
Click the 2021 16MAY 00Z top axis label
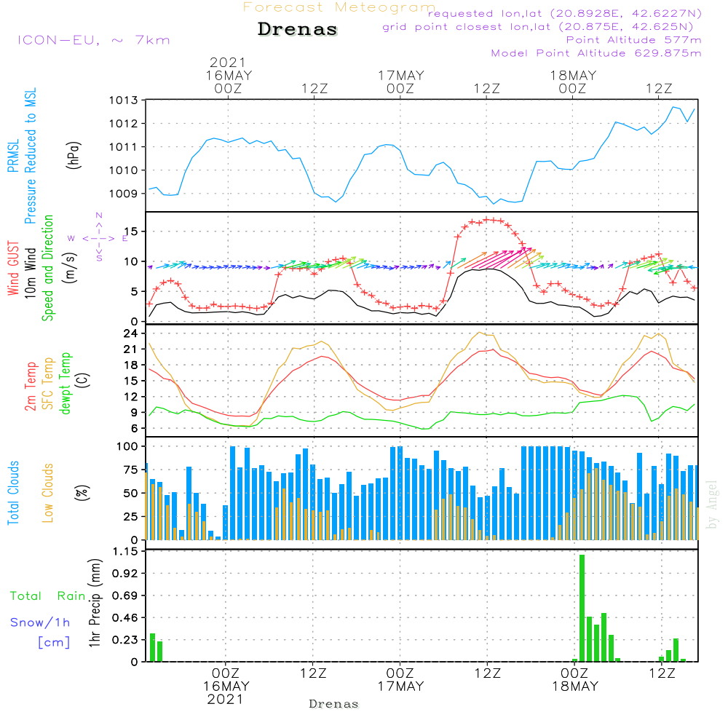(229, 75)
